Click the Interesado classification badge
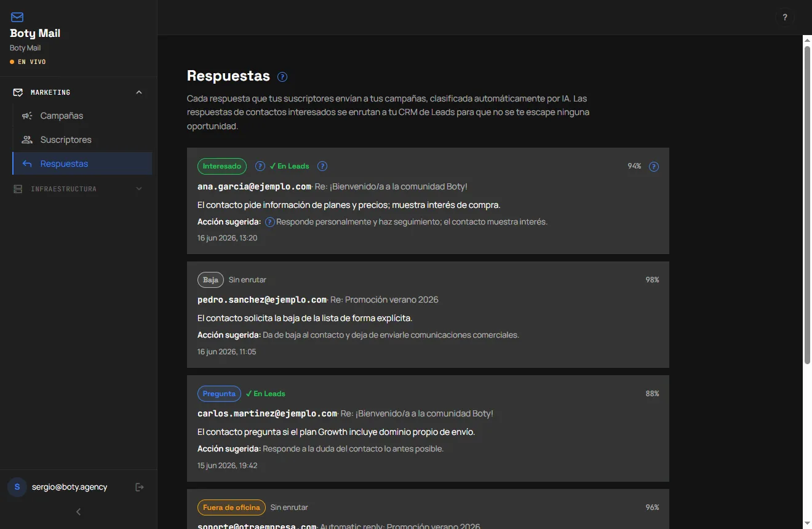The width and height of the screenshot is (812, 529). (x=222, y=166)
